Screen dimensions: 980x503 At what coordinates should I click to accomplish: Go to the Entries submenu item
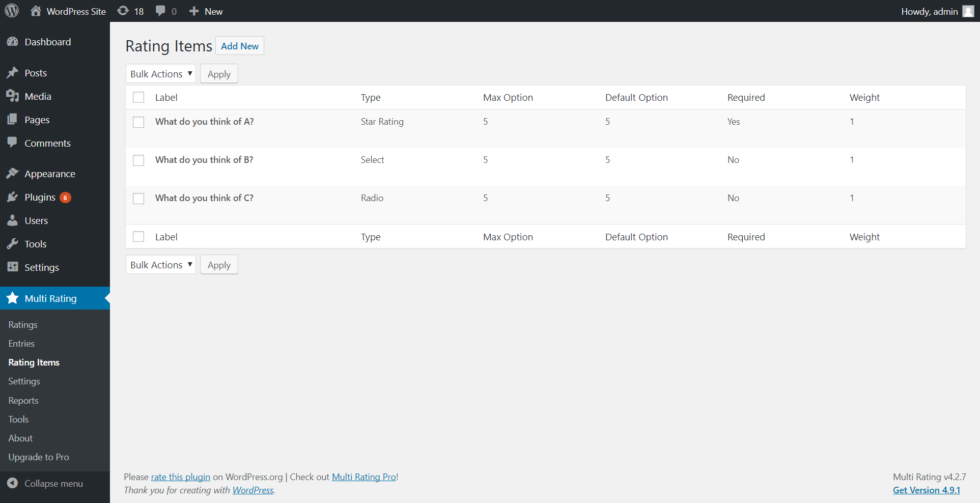point(21,344)
